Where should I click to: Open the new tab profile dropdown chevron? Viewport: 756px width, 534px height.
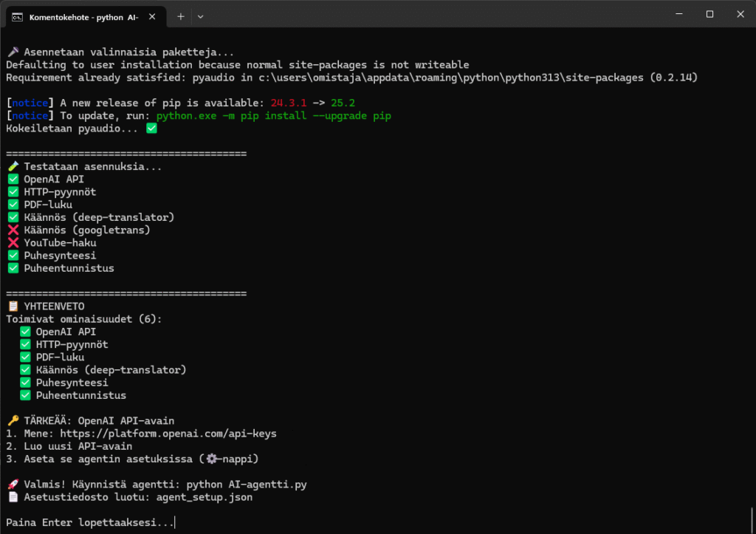coord(201,16)
